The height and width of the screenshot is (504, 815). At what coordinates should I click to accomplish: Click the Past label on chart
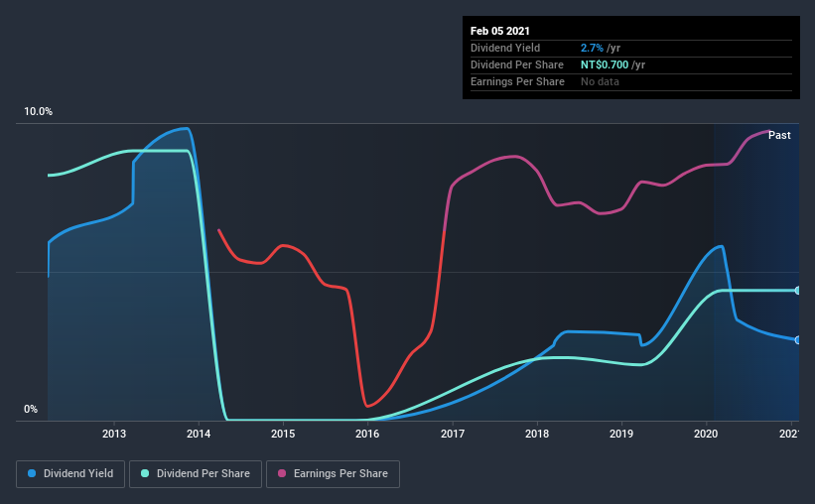(x=779, y=135)
